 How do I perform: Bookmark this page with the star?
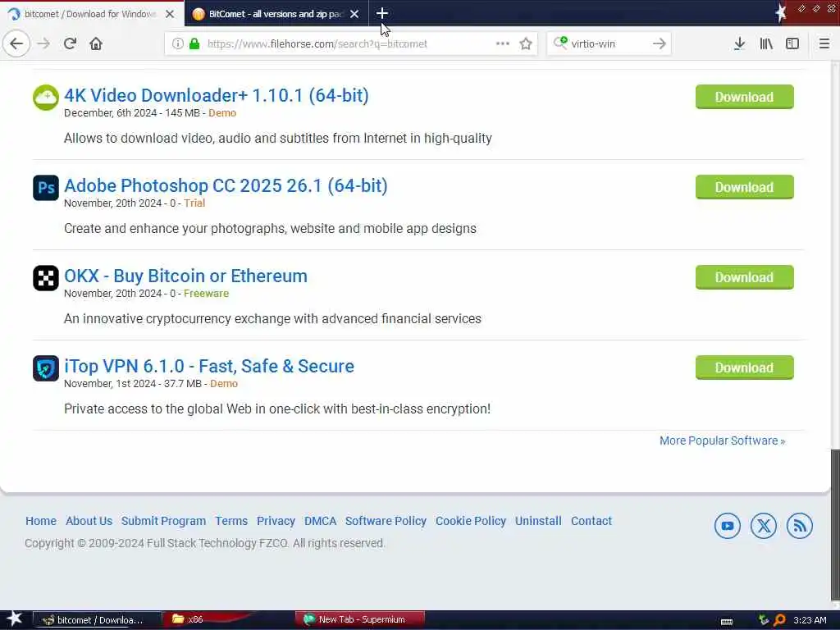pyautogui.click(x=526, y=43)
